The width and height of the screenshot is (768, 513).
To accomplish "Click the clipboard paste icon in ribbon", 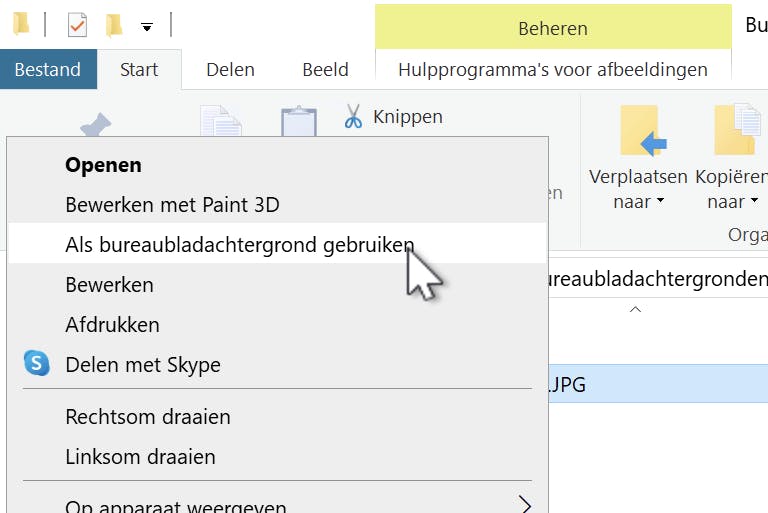I will (x=298, y=122).
